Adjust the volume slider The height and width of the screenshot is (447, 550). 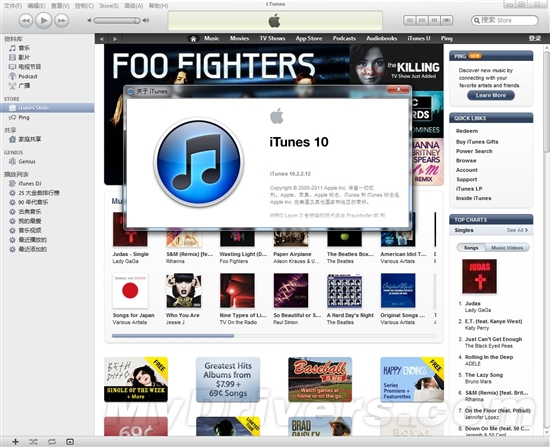tap(117, 21)
